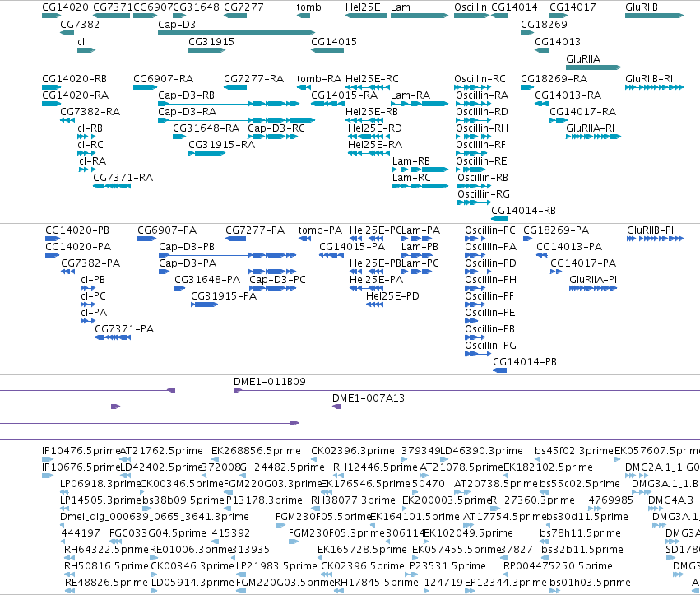Click the CG14020-RB transcript label

74,79
